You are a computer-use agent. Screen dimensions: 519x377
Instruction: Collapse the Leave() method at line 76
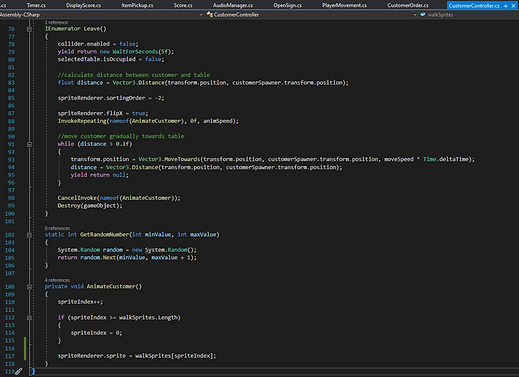(x=29, y=29)
